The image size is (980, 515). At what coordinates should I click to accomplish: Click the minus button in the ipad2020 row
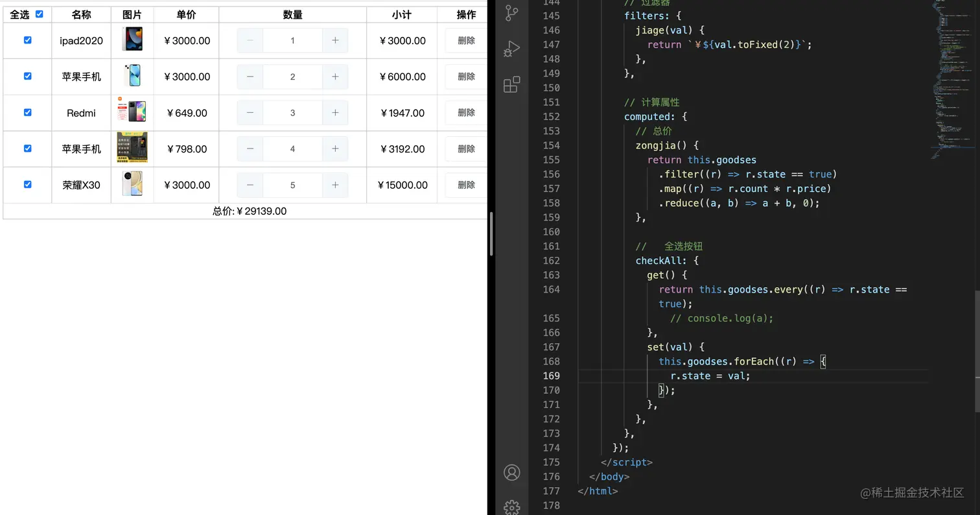click(x=250, y=40)
